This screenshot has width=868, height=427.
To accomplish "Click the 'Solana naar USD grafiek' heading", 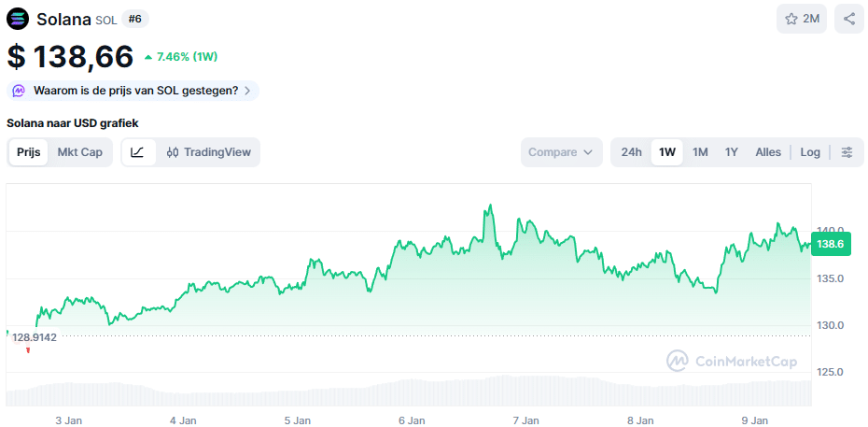I will click(73, 123).
